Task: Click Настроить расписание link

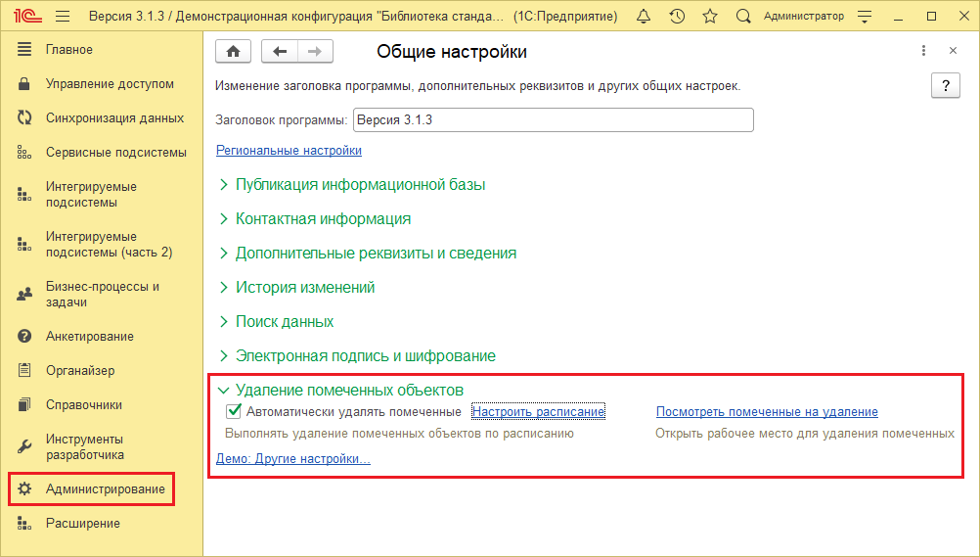Action: [x=538, y=412]
